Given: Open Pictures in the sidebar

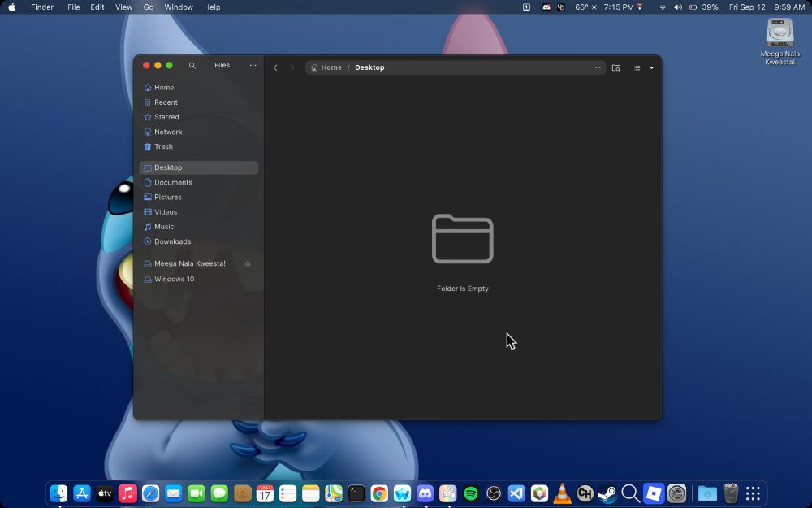Looking at the screenshot, I should pyautogui.click(x=199, y=197).
